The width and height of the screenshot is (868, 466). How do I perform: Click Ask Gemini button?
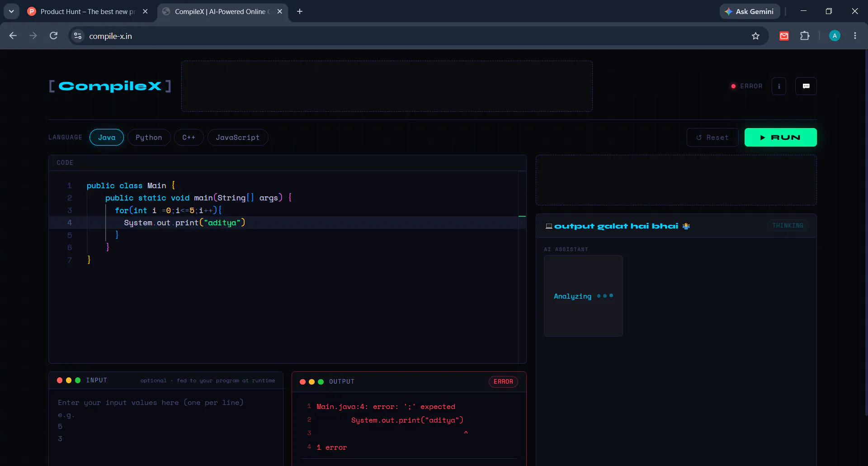[x=750, y=11]
